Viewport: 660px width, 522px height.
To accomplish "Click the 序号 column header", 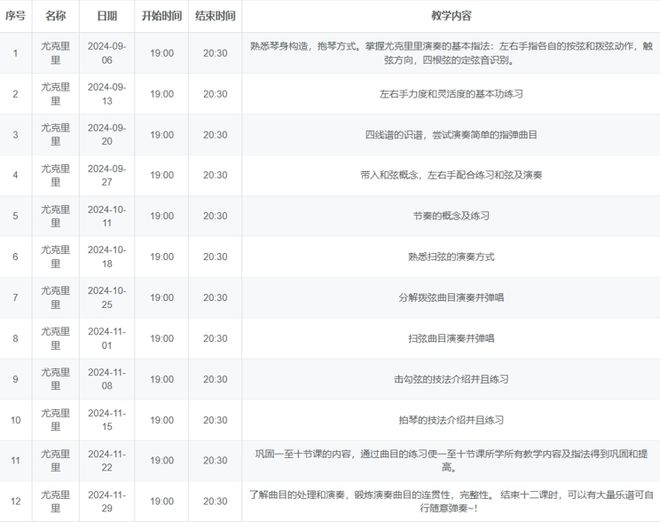I will 15,17.
